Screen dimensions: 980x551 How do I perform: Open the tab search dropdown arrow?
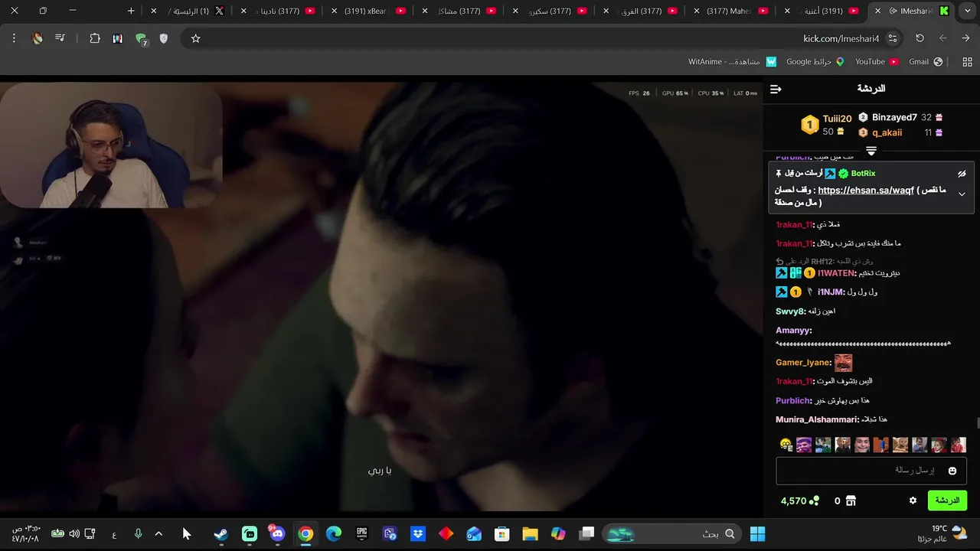[x=968, y=11]
